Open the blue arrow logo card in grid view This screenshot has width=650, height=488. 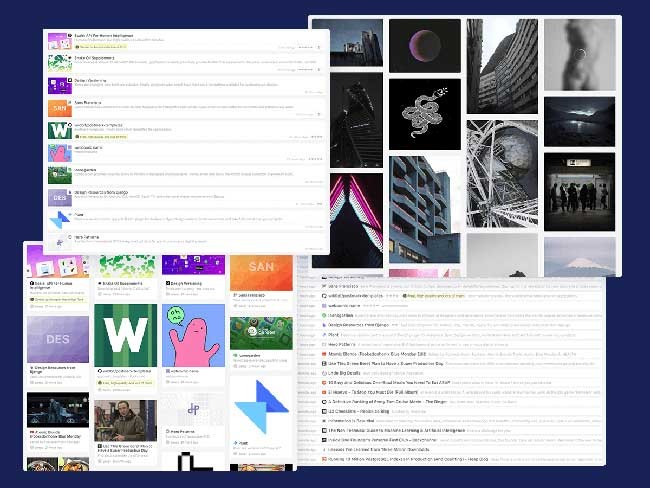(260, 405)
